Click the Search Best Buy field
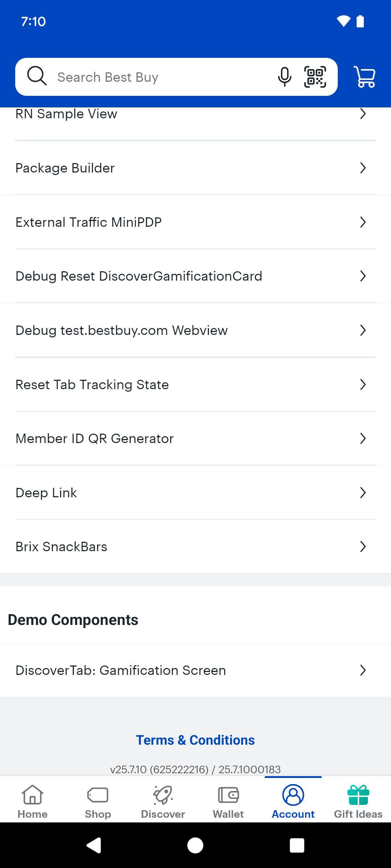 (x=159, y=77)
